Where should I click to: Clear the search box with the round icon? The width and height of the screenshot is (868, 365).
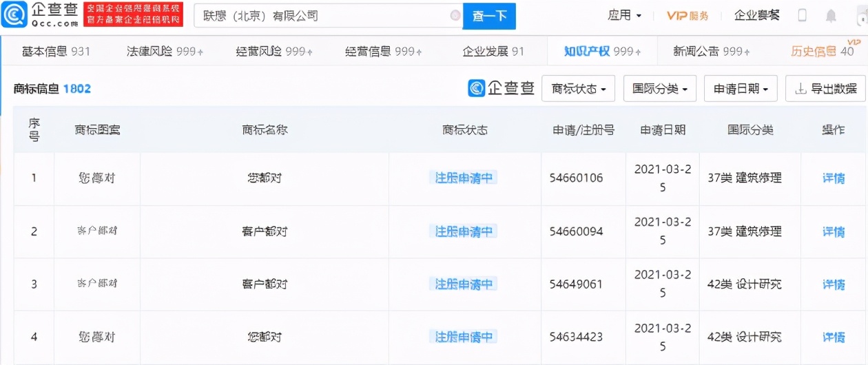coord(455,15)
